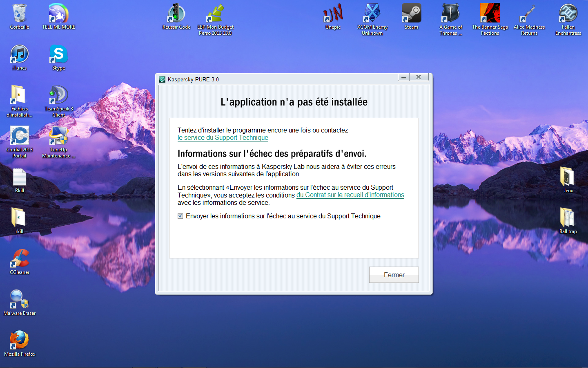
Task: Click the iTunes desktop icon
Action: (20, 57)
